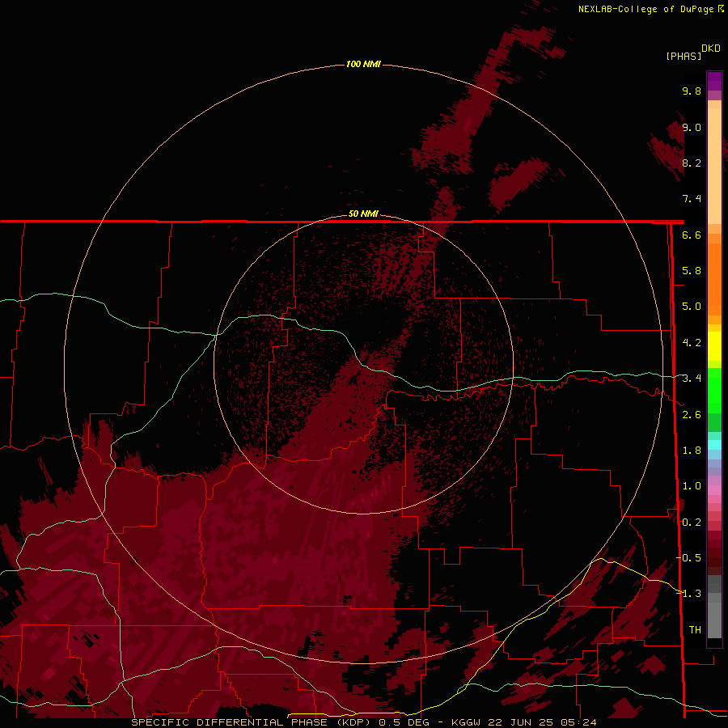Click the 9.8 legend value
The image size is (728, 728).
[692, 91]
